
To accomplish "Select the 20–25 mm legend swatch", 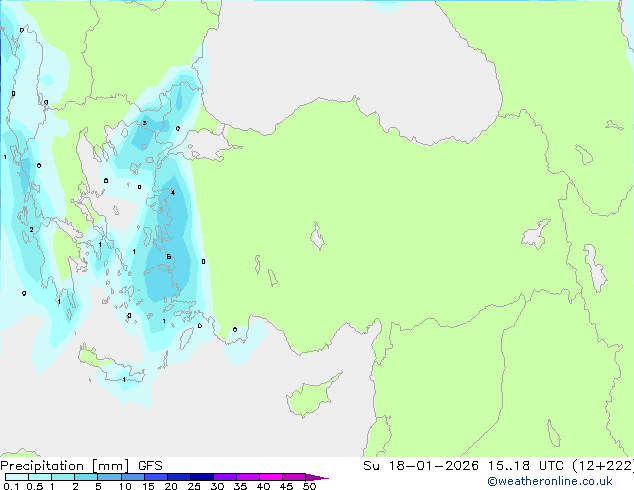I will (179, 477).
